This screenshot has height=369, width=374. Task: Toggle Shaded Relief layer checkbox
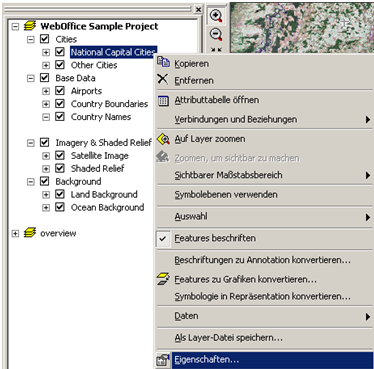pos(60,168)
